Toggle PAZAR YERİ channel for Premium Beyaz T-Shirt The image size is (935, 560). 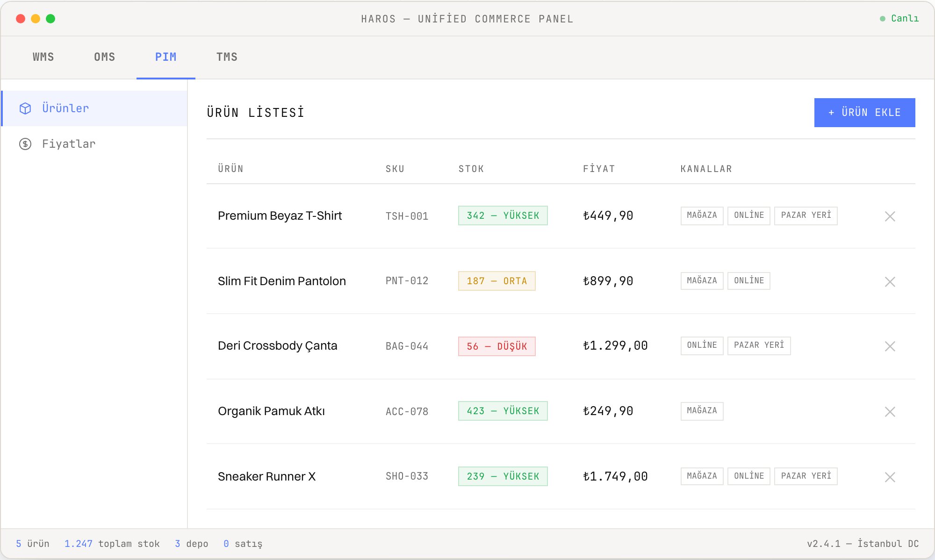806,215
